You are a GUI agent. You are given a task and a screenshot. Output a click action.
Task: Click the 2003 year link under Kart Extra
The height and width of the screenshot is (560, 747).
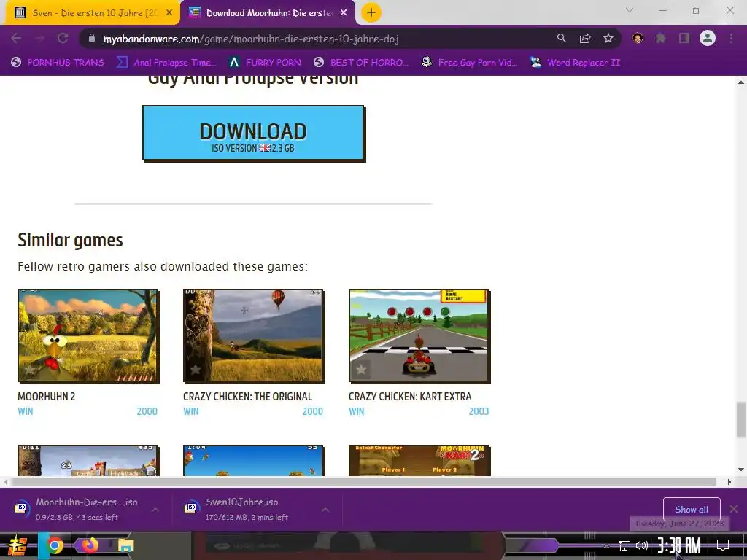[x=479, y=411]
